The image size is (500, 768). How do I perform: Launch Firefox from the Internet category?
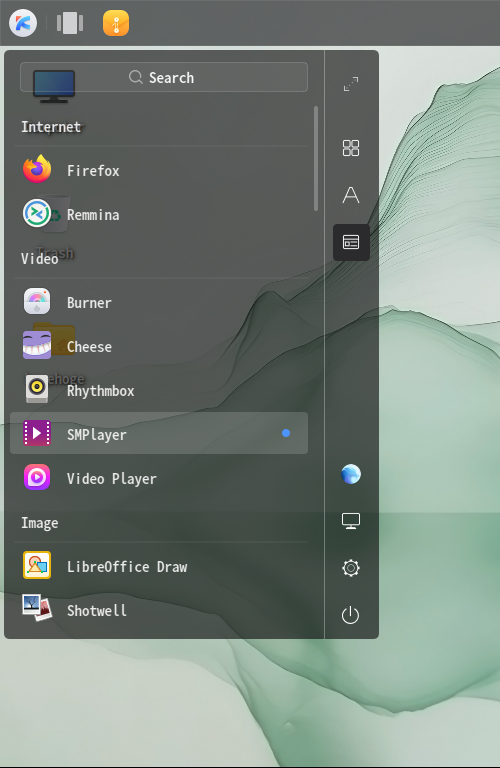point(159,170)
